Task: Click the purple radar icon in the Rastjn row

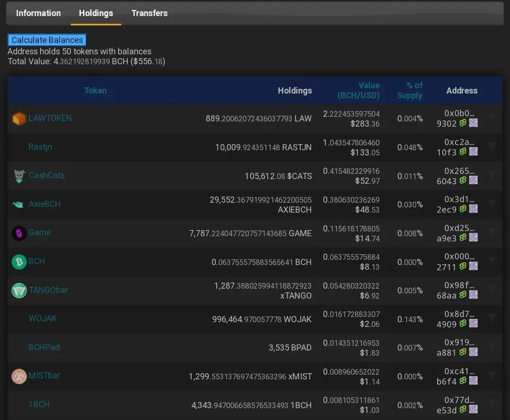Action: pos(474,152)
